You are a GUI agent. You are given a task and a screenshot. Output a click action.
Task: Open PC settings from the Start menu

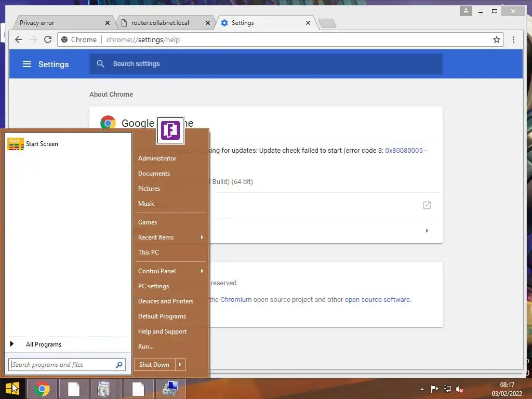153,286
